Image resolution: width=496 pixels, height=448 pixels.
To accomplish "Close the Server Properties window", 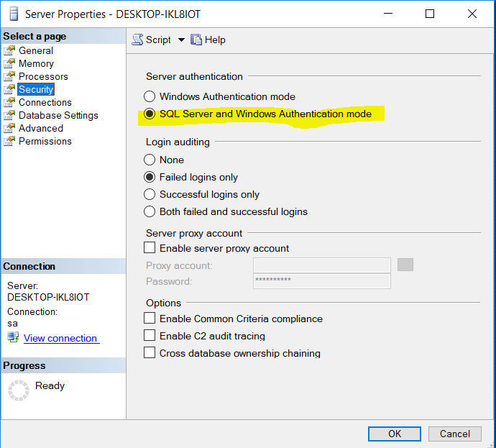I will pyautogui.click(x=472, y=14).
